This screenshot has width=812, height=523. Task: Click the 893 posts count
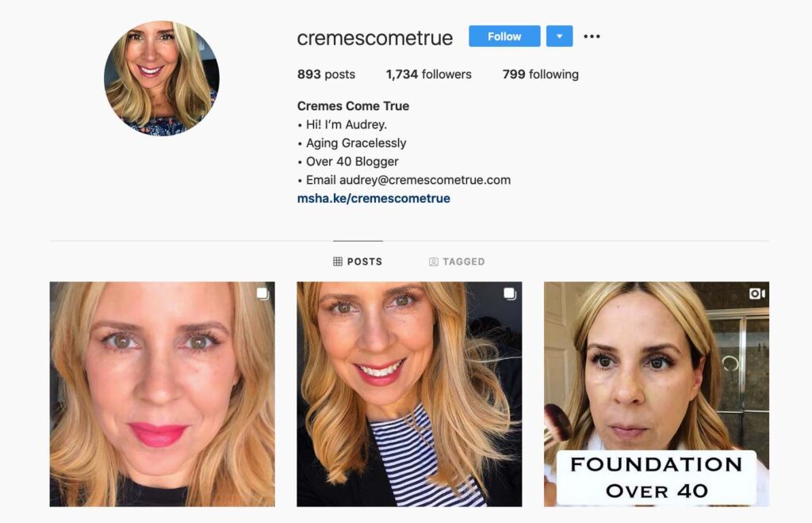coord(326,74)
